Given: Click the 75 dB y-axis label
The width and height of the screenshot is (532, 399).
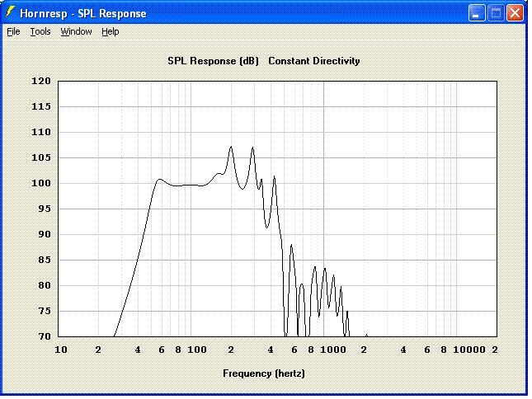Looking at the screenshot, I should pyautogui.click(x=45, y=311).
